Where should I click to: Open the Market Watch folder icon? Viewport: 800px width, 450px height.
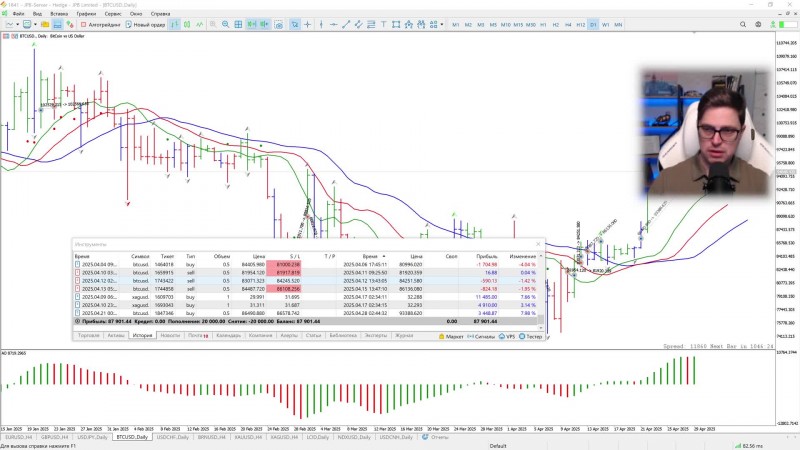(45, 24)
